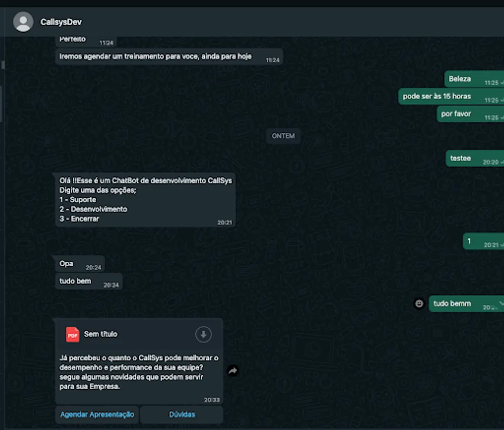Select the 'Opa' received message
The image size is (504, 430).
click(80, 264)
